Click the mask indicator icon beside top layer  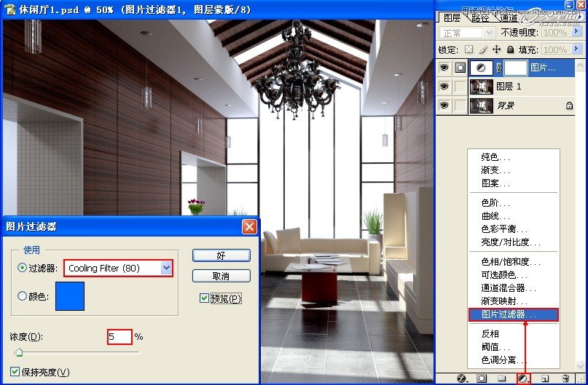(x=460, y=68)
